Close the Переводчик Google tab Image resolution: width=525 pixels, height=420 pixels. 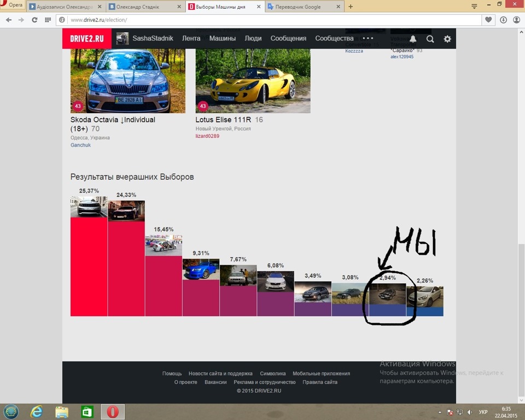click(x=338, y=7)
